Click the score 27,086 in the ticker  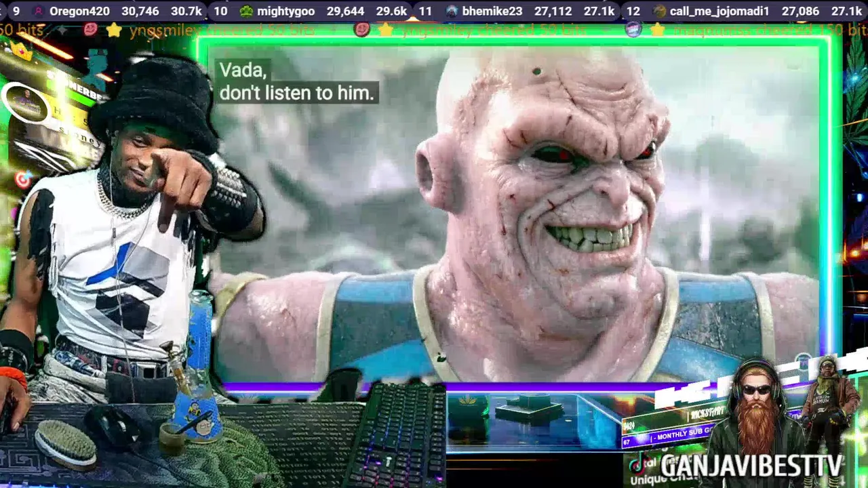click(800, 12)
